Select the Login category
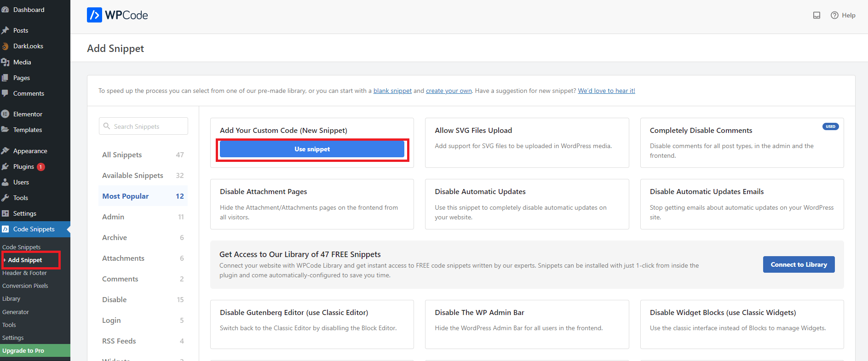 coord(143,320)
